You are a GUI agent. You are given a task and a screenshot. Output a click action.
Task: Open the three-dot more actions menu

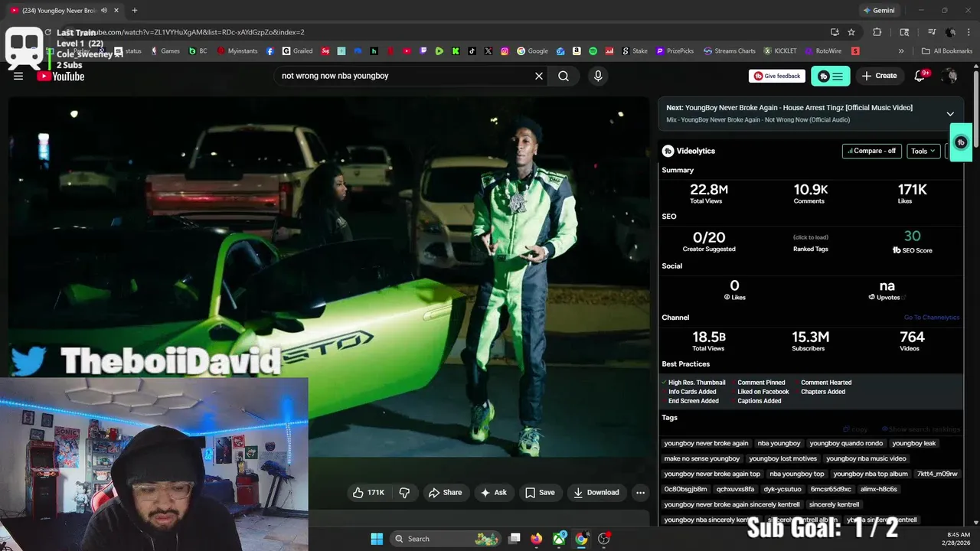coord(641,492)
